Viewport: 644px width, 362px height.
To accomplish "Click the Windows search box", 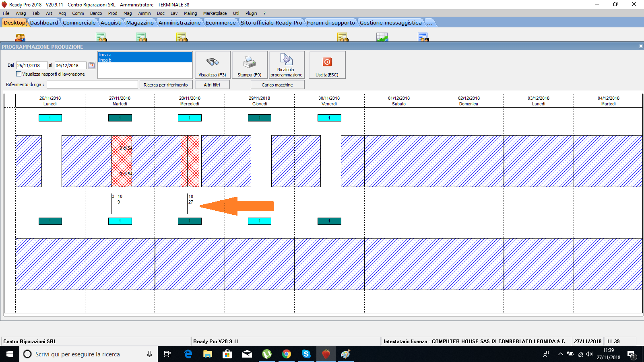I will (x=89, y=354).
